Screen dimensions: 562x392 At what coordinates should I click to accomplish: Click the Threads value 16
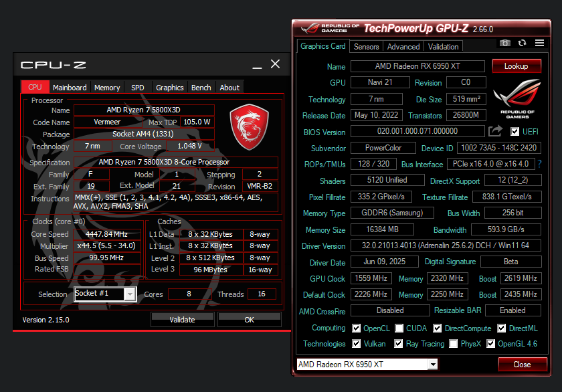262,294
